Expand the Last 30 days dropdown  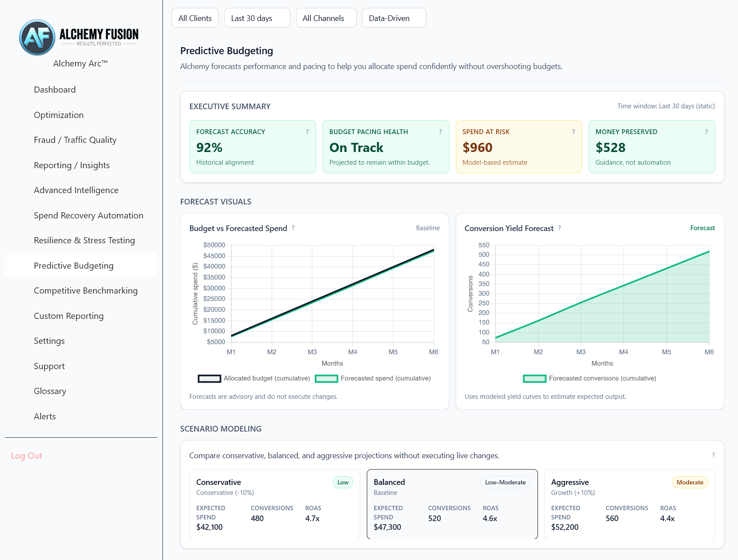(257, 18)
